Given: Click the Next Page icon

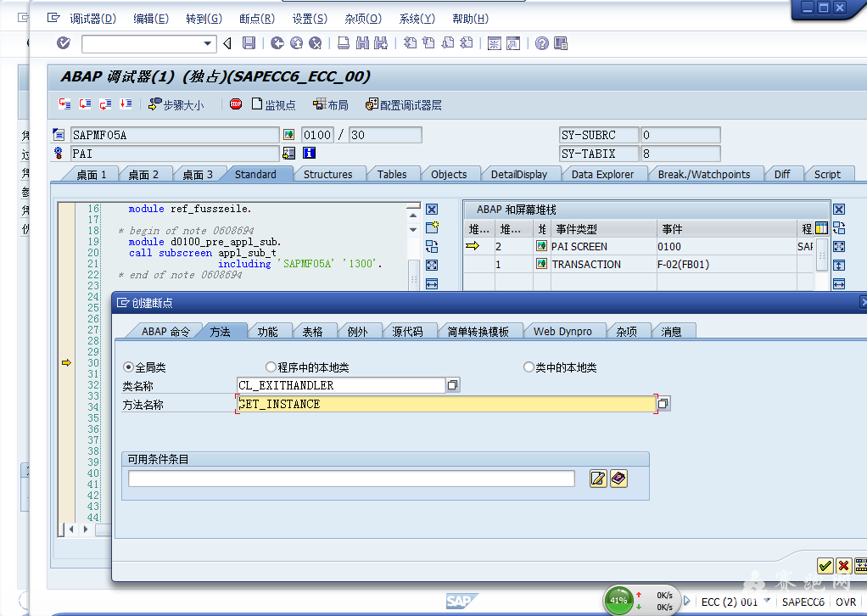Looking at the screenshot, I should pyautogui.click(x=447, y=43).
